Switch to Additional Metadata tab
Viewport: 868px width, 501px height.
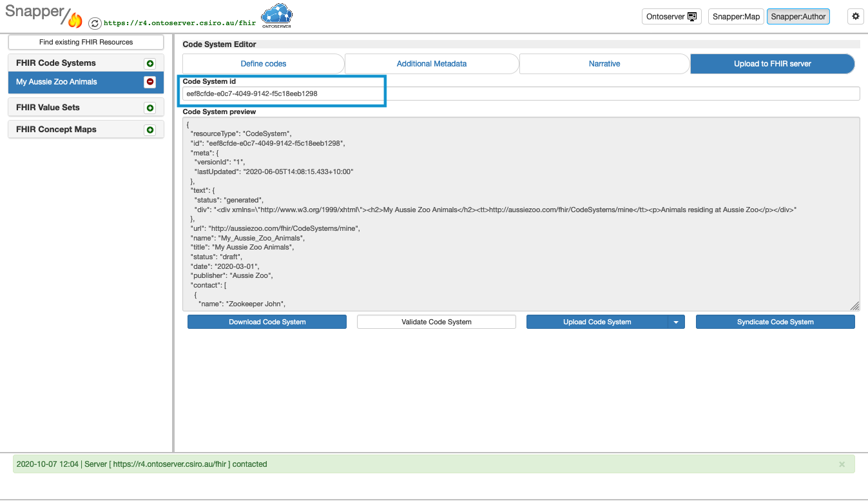[432, 64]
